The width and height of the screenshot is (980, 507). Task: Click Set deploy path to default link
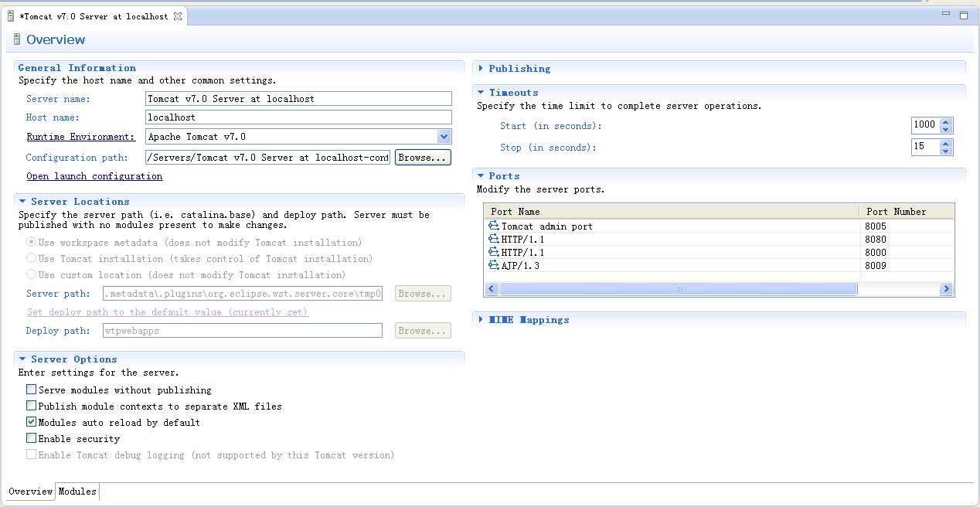[167, 312]
